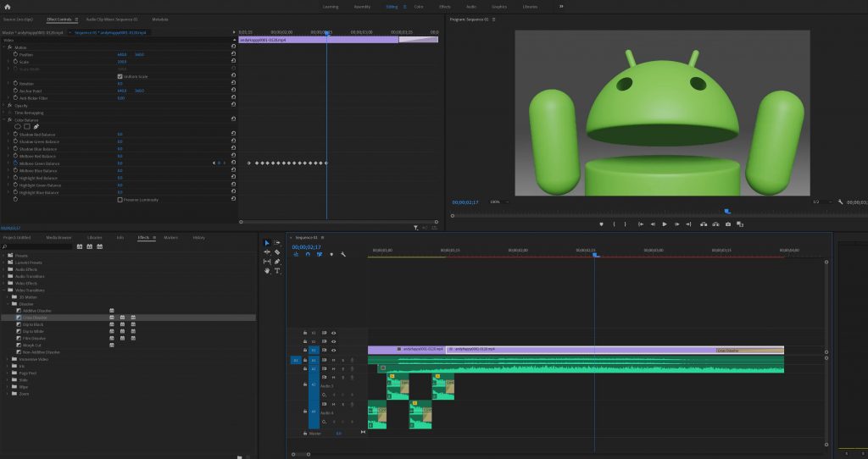Viewport: 868px width, 459px height.
Task: Step back one frame in Program monitor
Action: (653, 224)
